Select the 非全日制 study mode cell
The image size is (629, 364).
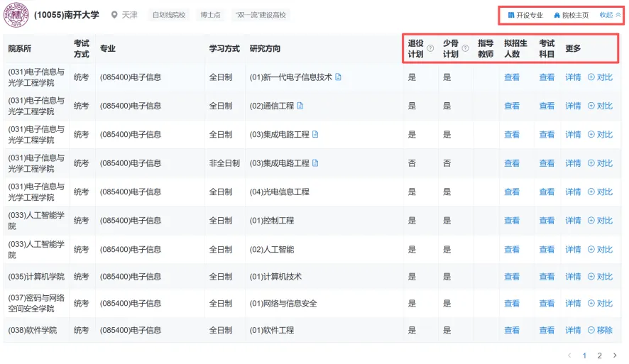pyautogui.click(x=224, y=163)
